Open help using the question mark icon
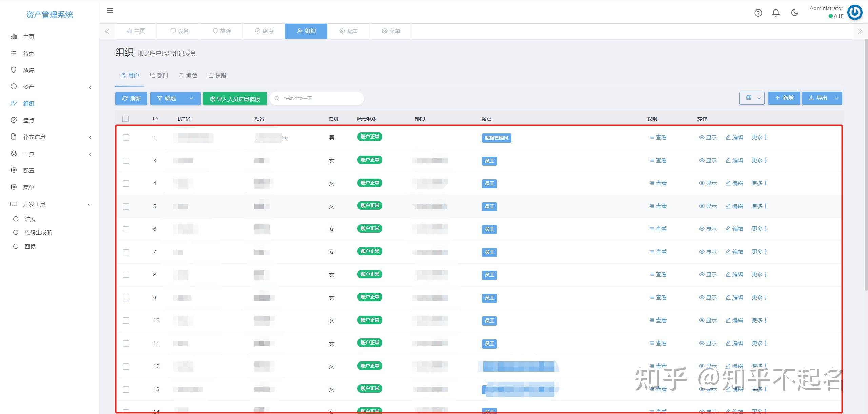Viewport: 868px width, 414px height. pos(758,13)
